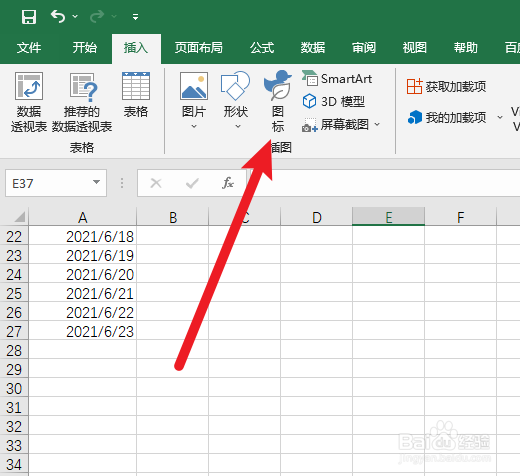The height and width of the screenshot is (476, 520).
Task: Insert a 表格 table
Action: click(136, 95)
